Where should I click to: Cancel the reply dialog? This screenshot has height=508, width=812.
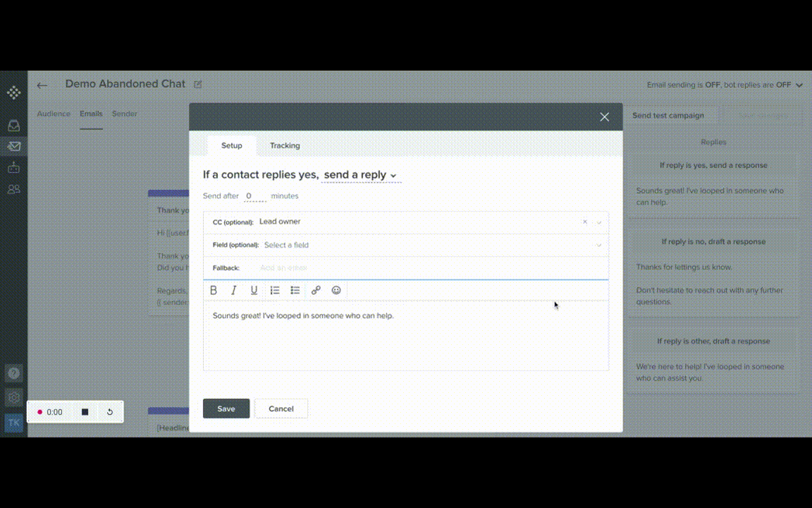[281, 409]
